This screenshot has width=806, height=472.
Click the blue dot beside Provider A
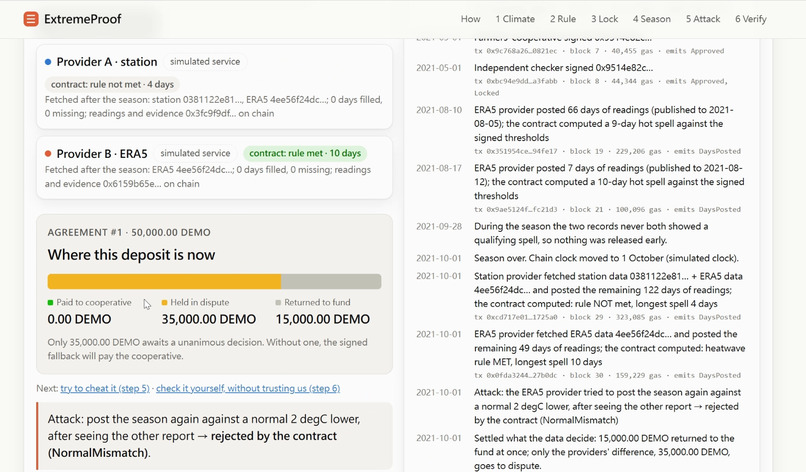(48, 62)
